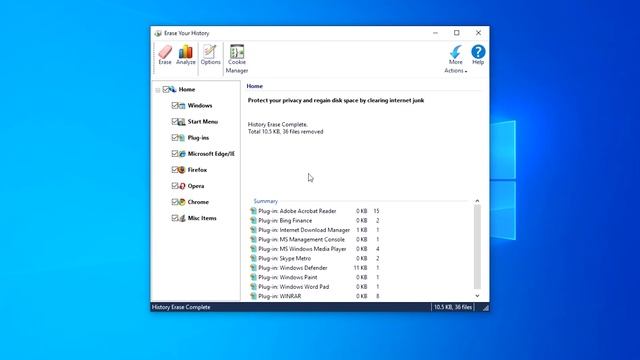Select Plug-in: Skype Metro row
The image size is (640, 360).
click(315, 258)
